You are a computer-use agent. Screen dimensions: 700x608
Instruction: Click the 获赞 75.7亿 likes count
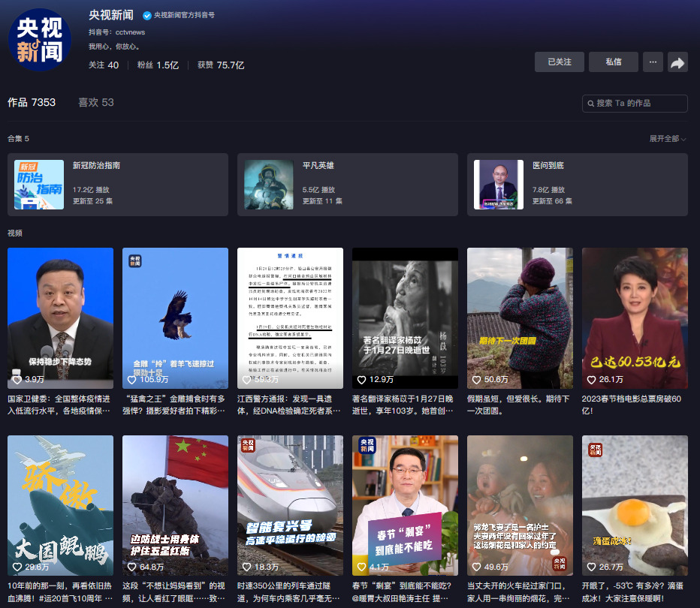click(x=221, y=65)
